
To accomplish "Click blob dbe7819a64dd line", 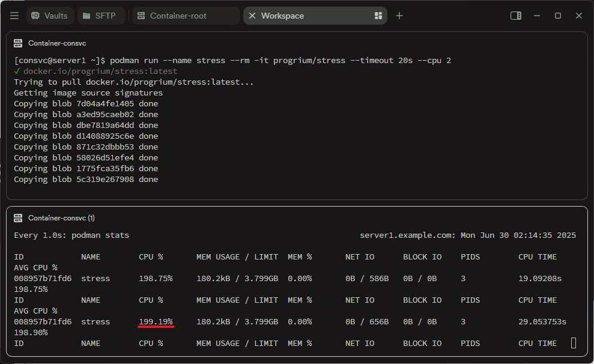I will tap(86, 125).
